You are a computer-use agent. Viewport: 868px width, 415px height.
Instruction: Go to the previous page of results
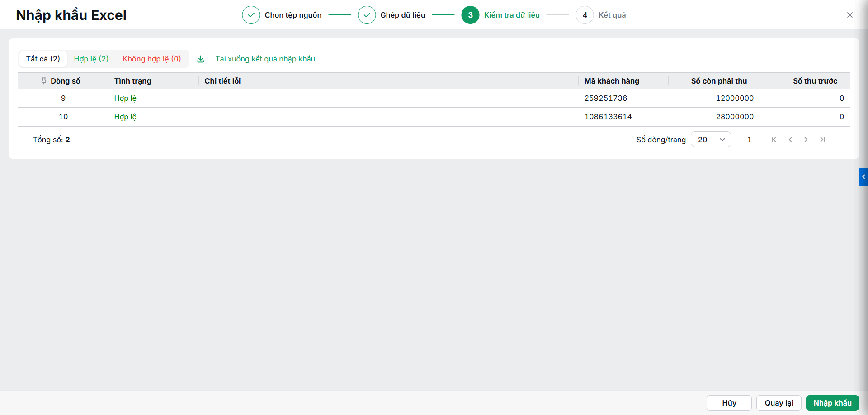pos(790,140)
